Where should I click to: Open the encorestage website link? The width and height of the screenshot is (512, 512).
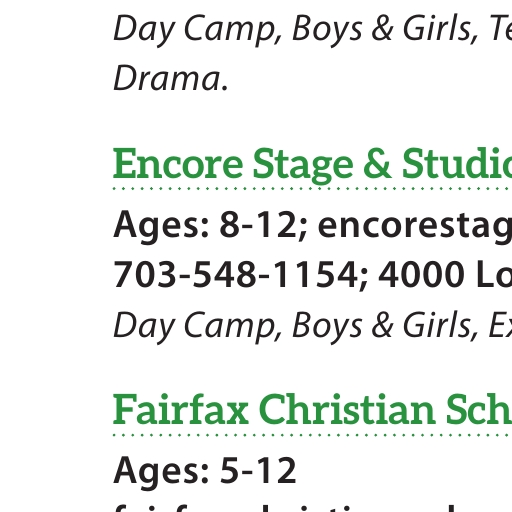point(415,226)
